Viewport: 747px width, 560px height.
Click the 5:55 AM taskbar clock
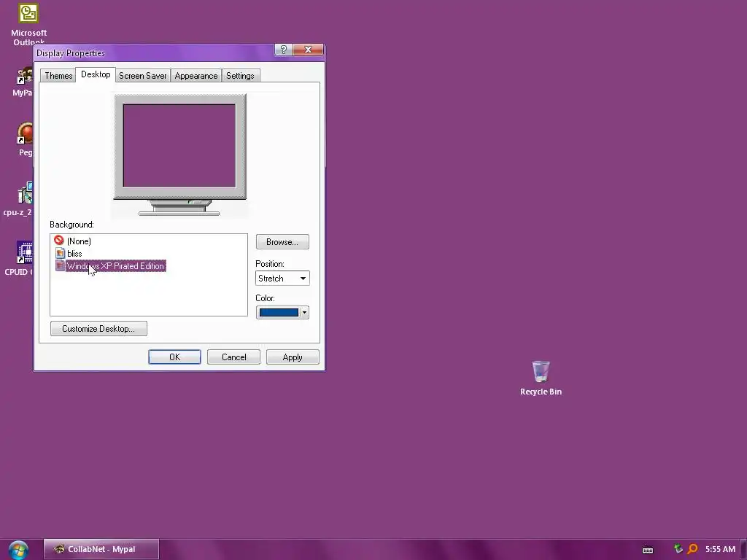pos(720,549)
